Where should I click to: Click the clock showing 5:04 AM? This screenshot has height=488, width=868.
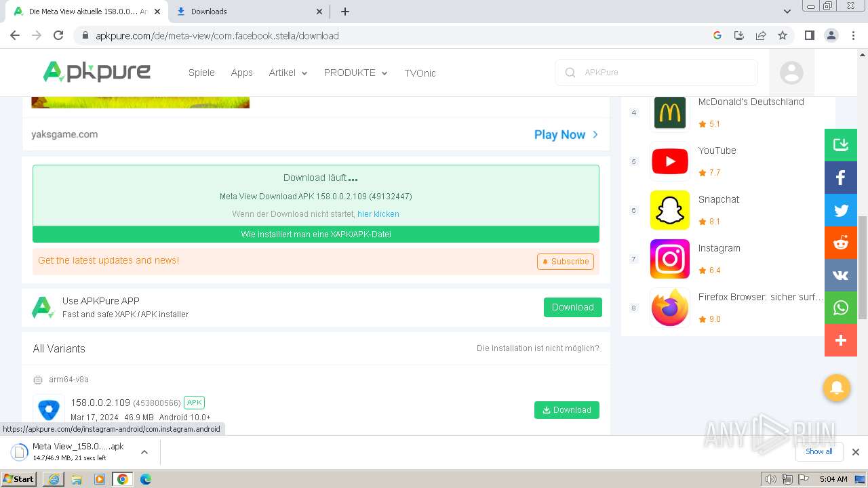click(833, 479)
